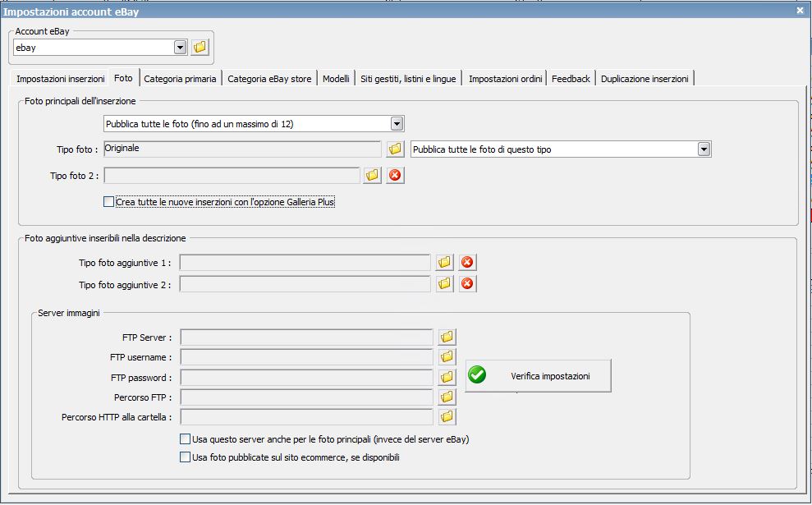
Task: Click the Tipo foto 2 input field
Action: pos(232,176)
